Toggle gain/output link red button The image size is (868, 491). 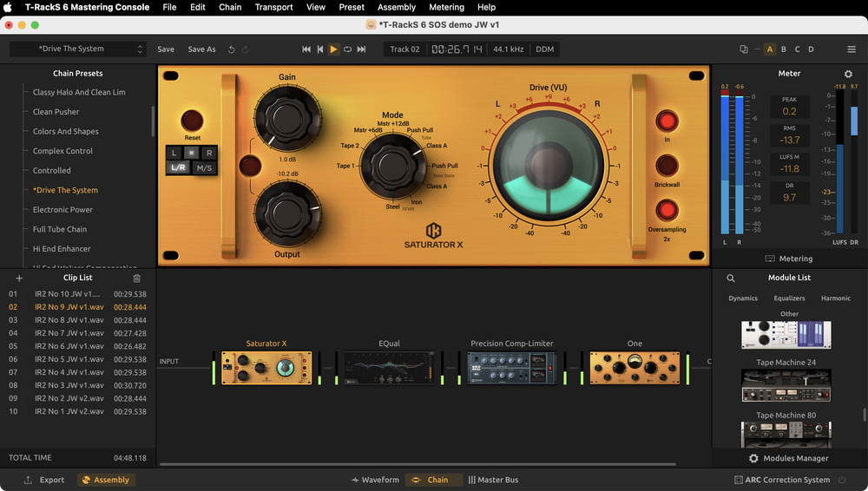pos(250,166)
